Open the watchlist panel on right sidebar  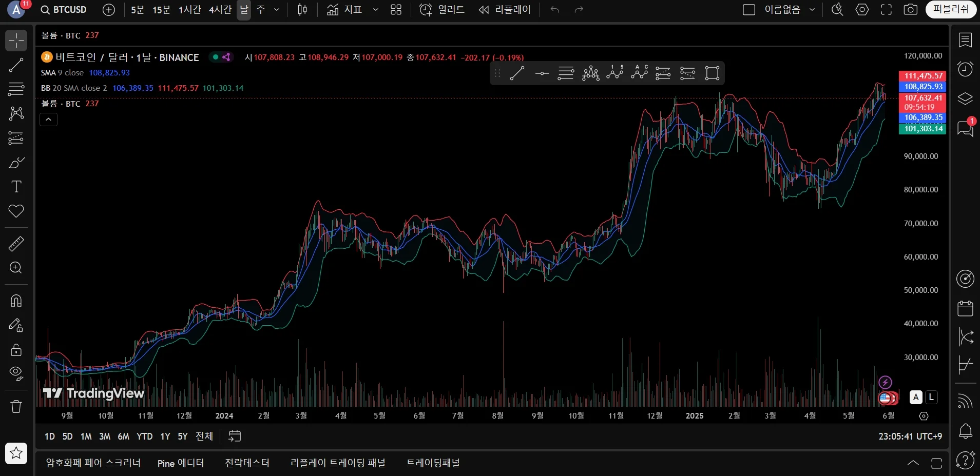966,40
